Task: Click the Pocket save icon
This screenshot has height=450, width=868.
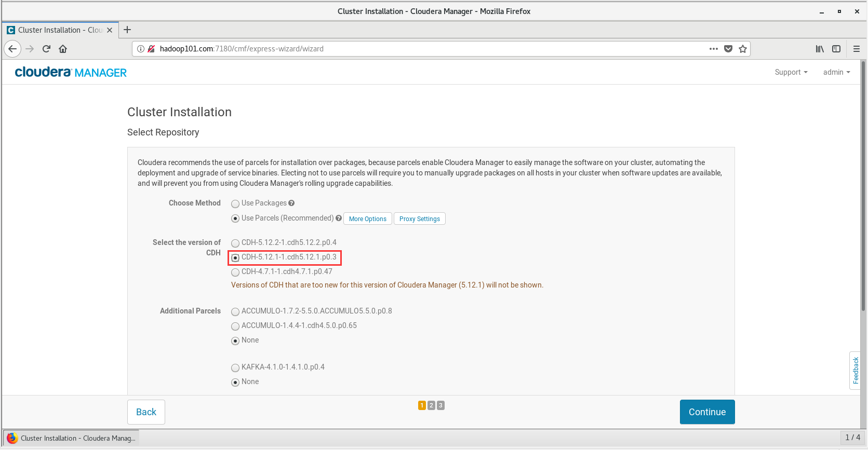Action: tap(728, 49)
